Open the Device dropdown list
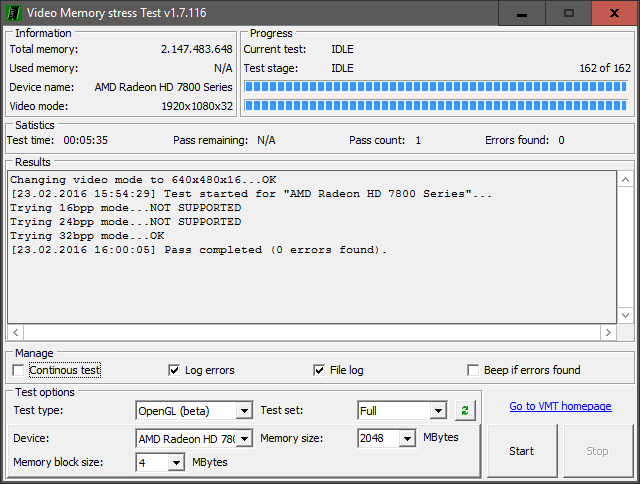Image resolution: width=640 pixels, height=484 pixels. click(244, 439)
